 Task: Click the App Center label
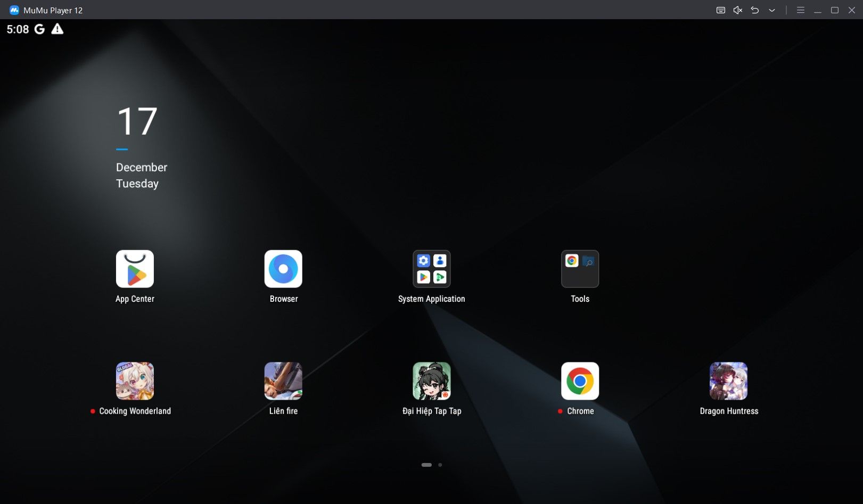[x=135, y=299]
